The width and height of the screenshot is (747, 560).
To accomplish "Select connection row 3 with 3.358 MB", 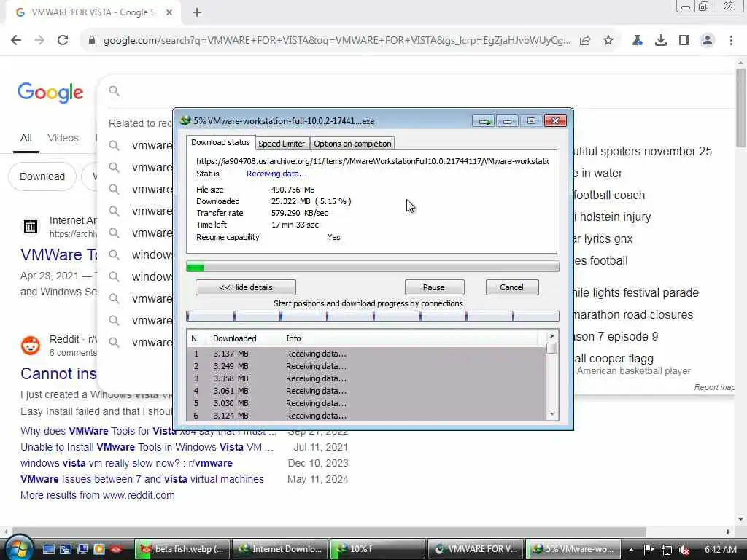I will pyautogui.click(x=366, y=378).
